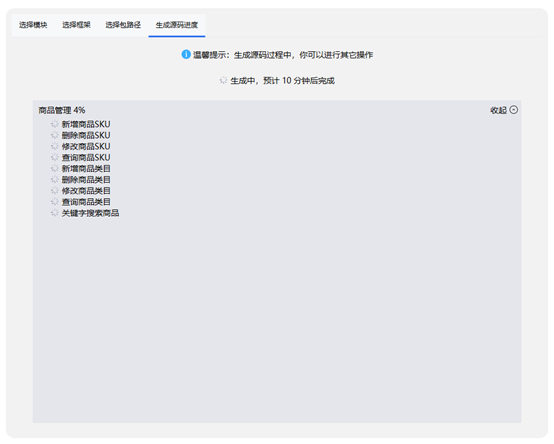Image resolution: width=554 pixels, height=444 pixels.
Task: Click the spinner next to 生成中
Action: coord(223,80)
